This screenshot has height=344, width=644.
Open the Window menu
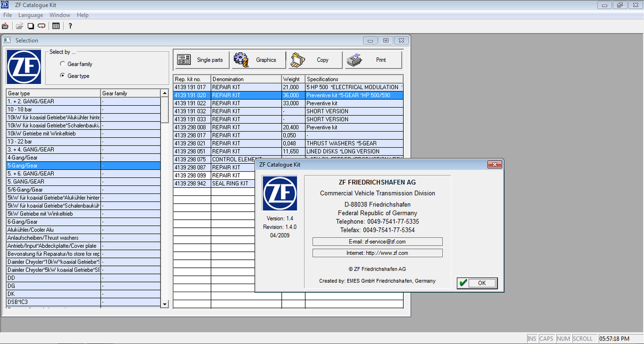tap(60, 15)
